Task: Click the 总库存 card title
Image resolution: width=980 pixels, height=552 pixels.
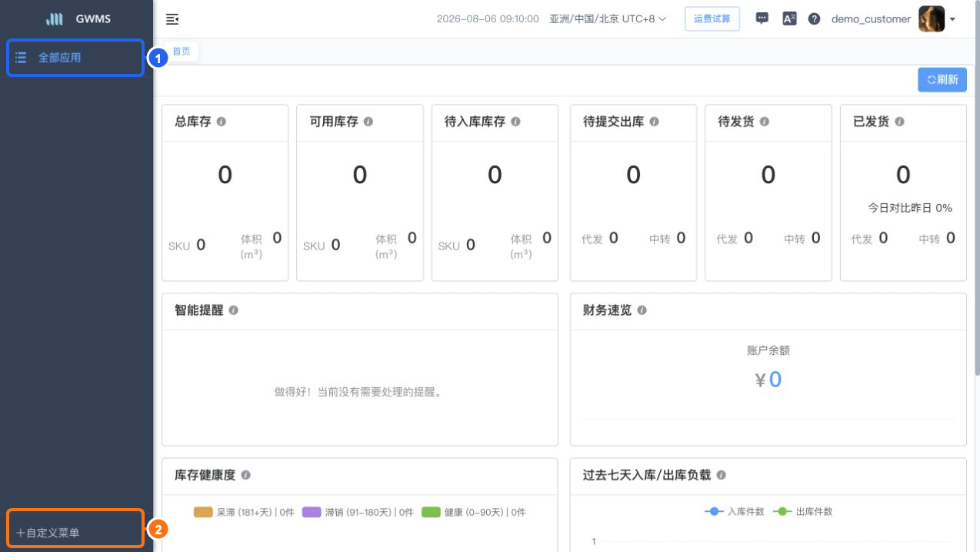Action: click(x=193, y=122)
